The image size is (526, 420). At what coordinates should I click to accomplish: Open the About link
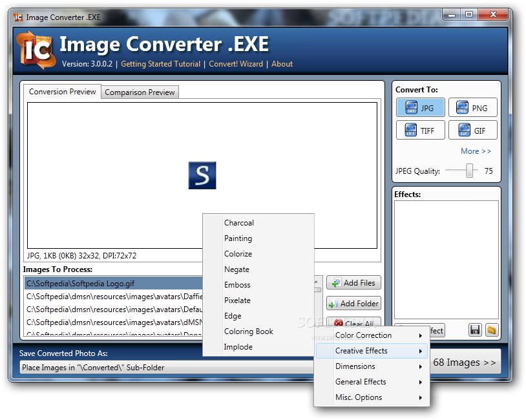click(x=282, y=64)
